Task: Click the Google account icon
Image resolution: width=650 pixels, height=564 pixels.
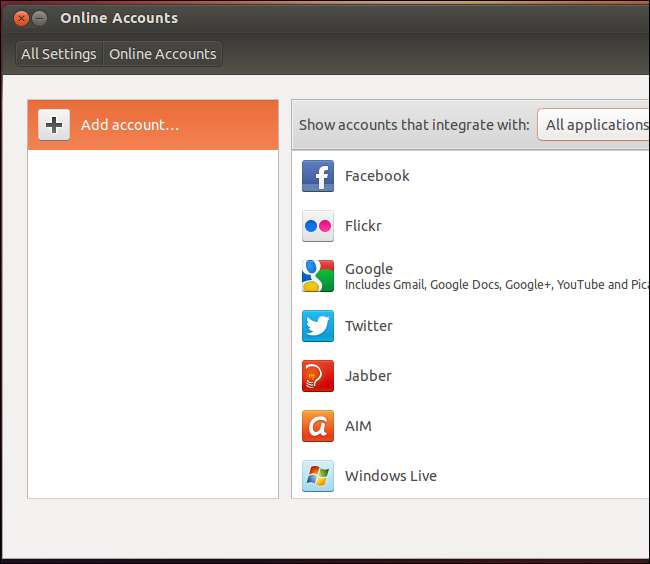Action: pos(317,276)
